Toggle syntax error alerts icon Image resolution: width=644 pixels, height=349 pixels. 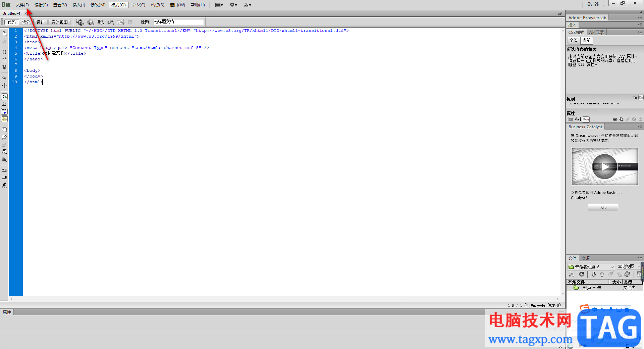tap(4, 119)
